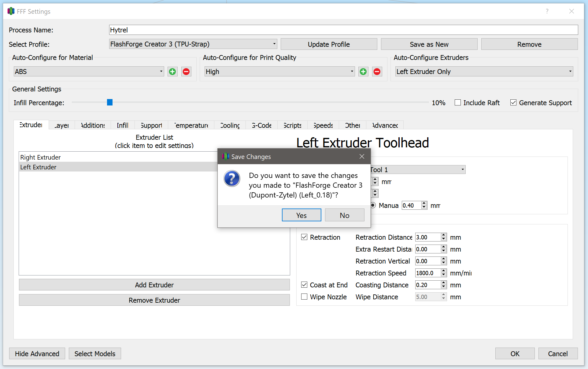Add a print quality with green plus

click(363, 72)
